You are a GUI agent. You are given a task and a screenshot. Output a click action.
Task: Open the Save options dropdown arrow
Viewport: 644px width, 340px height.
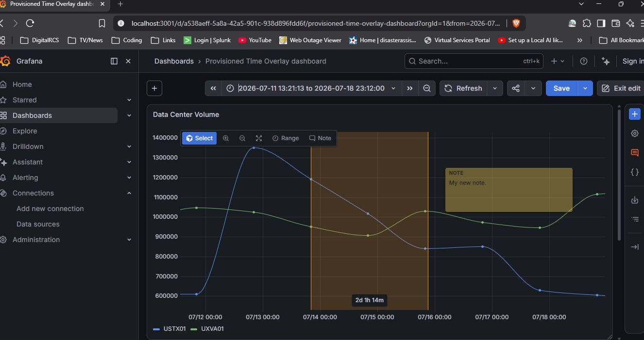[x=585, y=88]
